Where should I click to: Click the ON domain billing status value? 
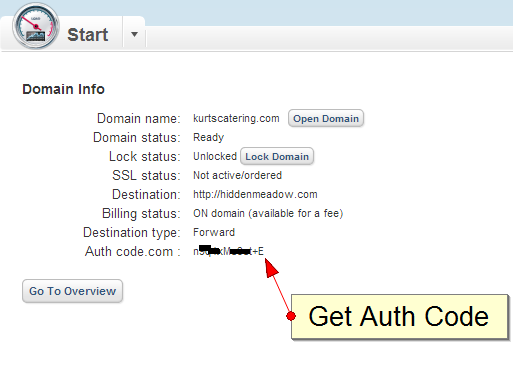pos(268,213)
